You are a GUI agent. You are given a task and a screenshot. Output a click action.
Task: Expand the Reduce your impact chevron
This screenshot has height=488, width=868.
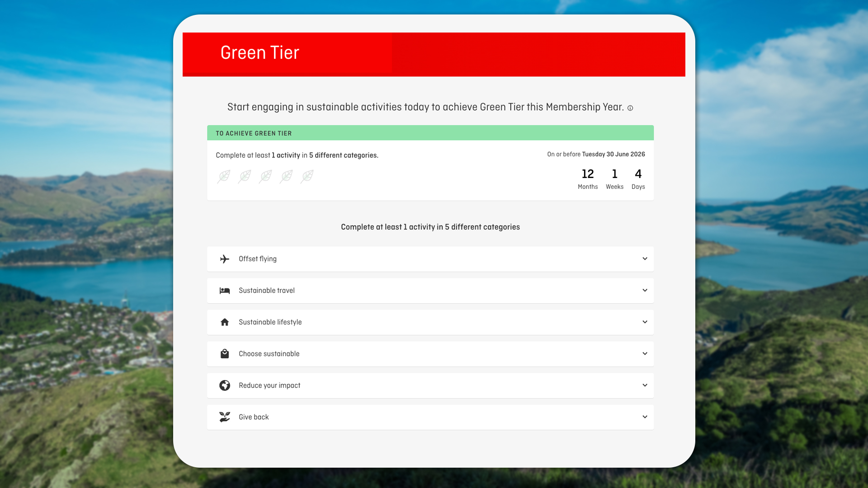tap(645, 385)
